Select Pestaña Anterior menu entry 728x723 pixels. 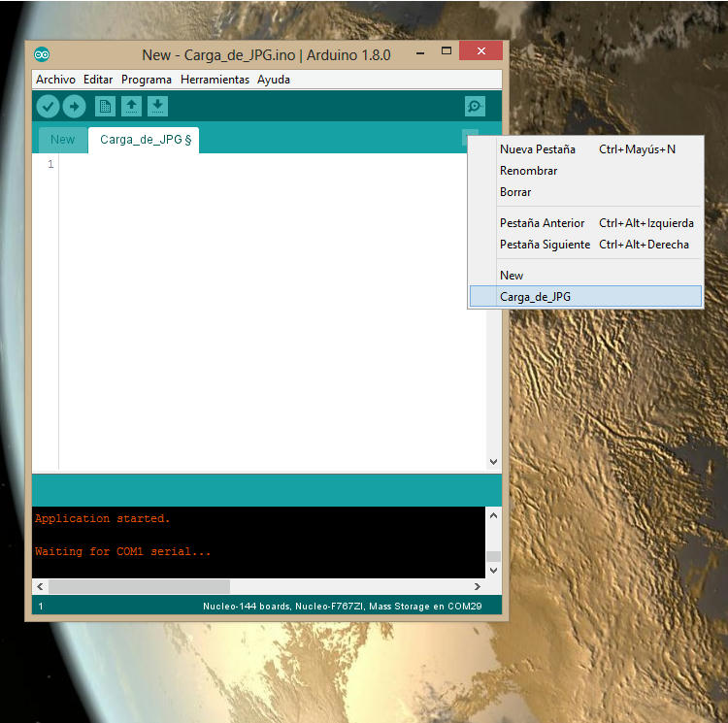coord(585,223)
